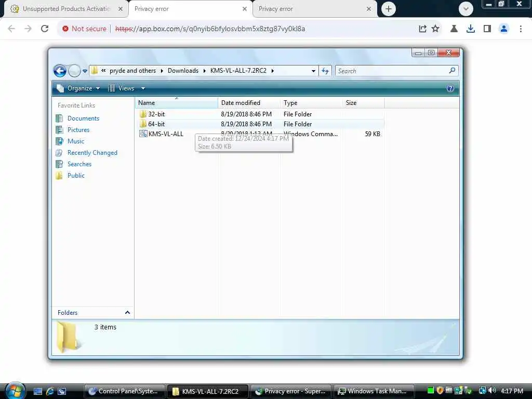Click the Explorer help question icon
Image resolution: width=532 pixels, height=399 pixels.
(x=450, y=88)
